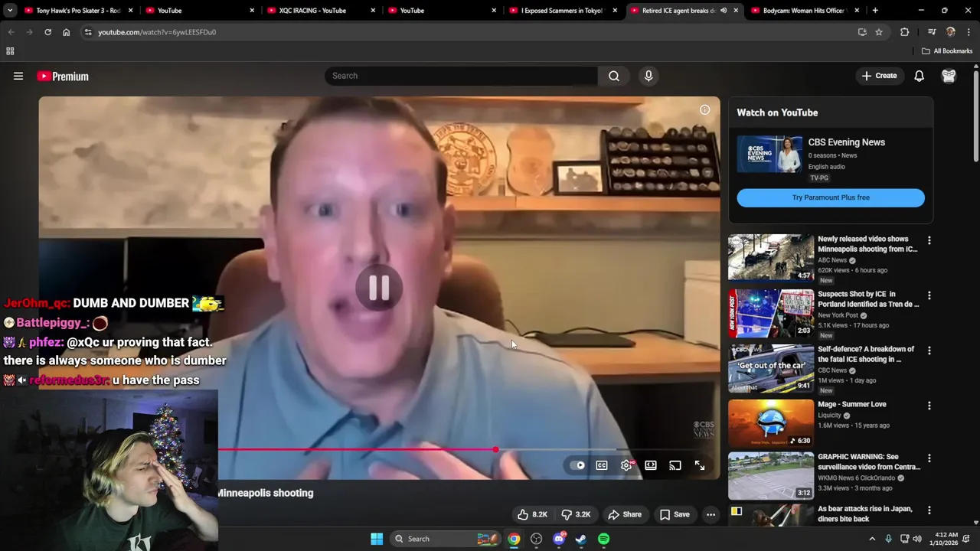Cast the video to a TV
Image resolution: width=980 pixels, height=551 pixels.
point(675,465)
